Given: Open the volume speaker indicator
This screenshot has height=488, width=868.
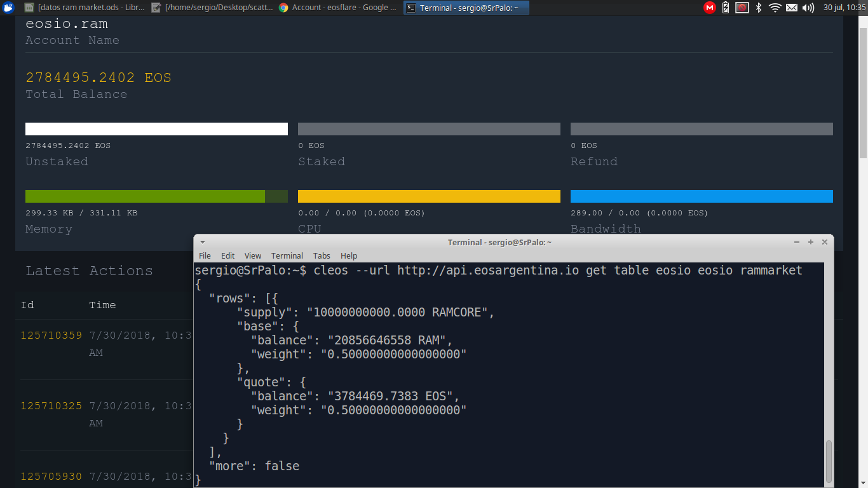Looking at the screenshot, I should coord(808,8).
